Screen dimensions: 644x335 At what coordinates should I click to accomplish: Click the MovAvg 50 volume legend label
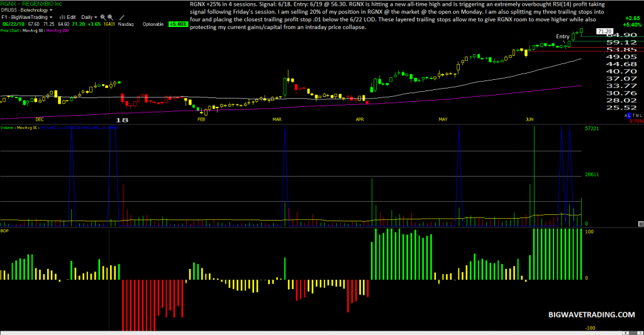[26, 128]
